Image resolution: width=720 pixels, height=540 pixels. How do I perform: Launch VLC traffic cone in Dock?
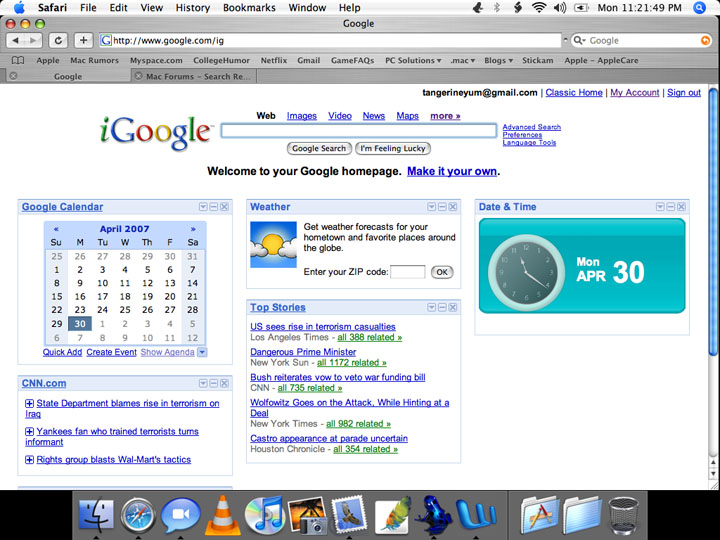[223, 514]
